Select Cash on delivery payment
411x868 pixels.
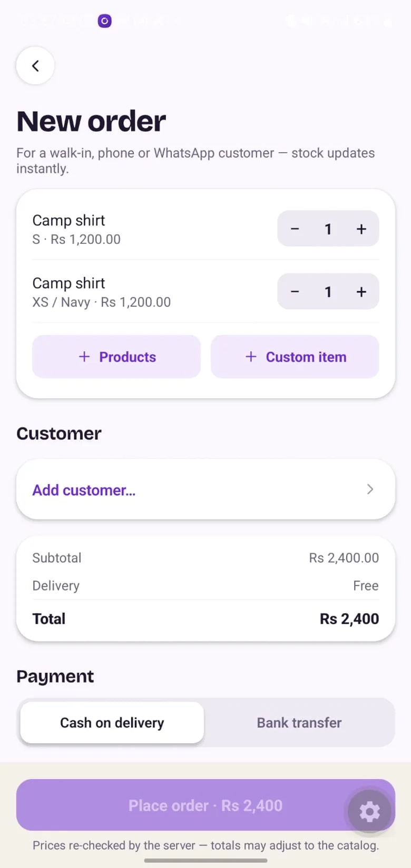coord(112,723)
